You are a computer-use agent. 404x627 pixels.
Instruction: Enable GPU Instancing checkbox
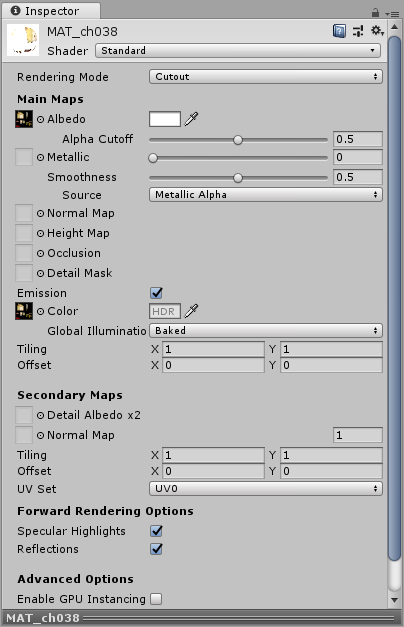pyautogui.click(x=156, y=599)
